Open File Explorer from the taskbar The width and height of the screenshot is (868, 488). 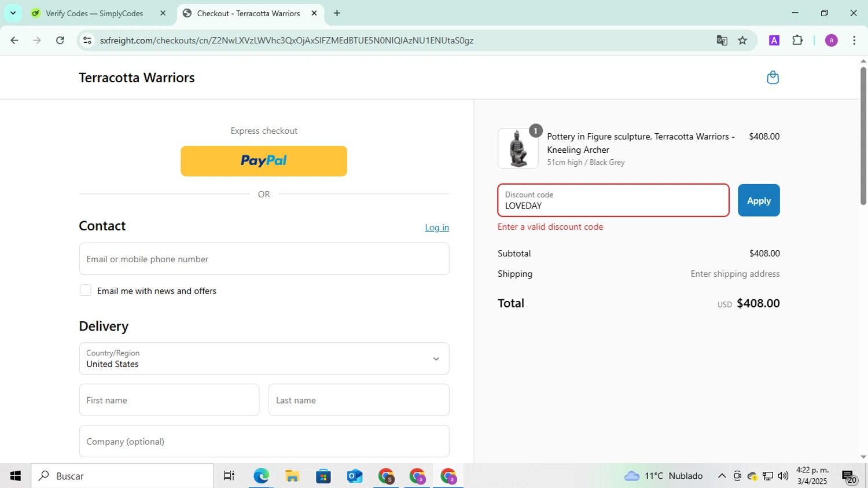(292, 476)
